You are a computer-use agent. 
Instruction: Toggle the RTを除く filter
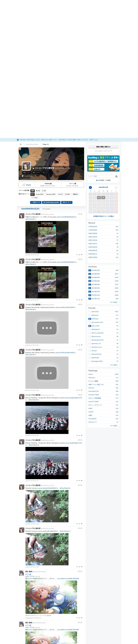coord(68,194)
